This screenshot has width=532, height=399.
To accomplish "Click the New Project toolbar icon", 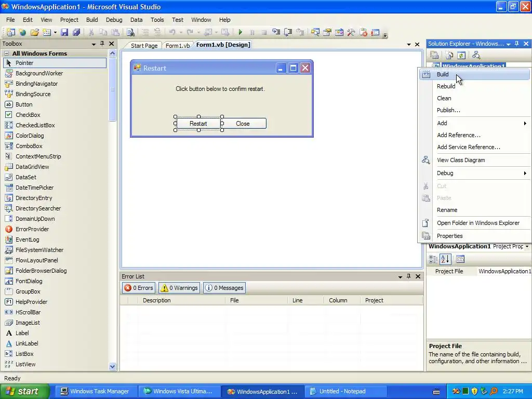I will [x=11, y=32].
